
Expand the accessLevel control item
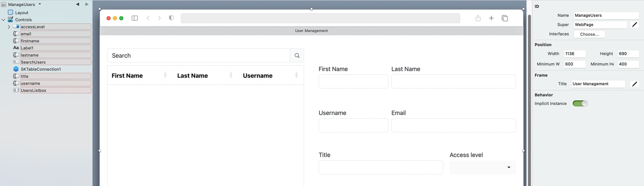click(x=9, y=27)
